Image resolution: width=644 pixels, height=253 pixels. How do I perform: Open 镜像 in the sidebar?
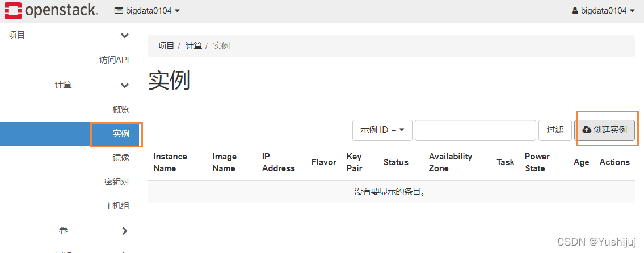(x=121, y=157)
